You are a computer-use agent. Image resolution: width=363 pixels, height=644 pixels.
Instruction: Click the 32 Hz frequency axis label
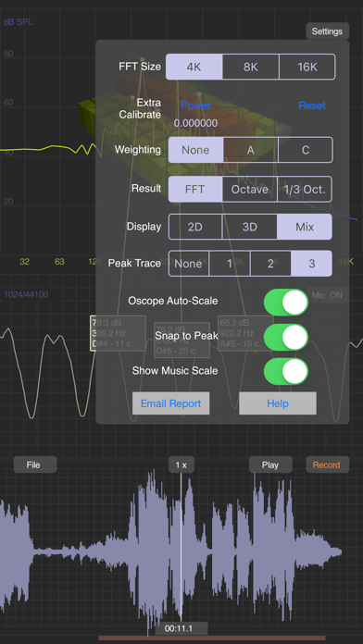pyautogui.click(x=25, y=261)
